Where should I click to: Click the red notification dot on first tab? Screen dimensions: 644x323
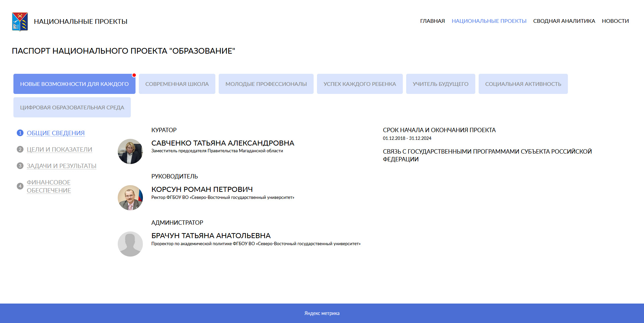point(134,75)
